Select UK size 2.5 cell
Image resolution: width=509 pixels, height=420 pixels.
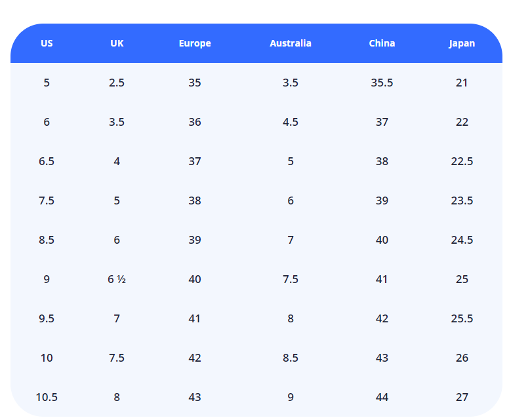tap(117, 83)
